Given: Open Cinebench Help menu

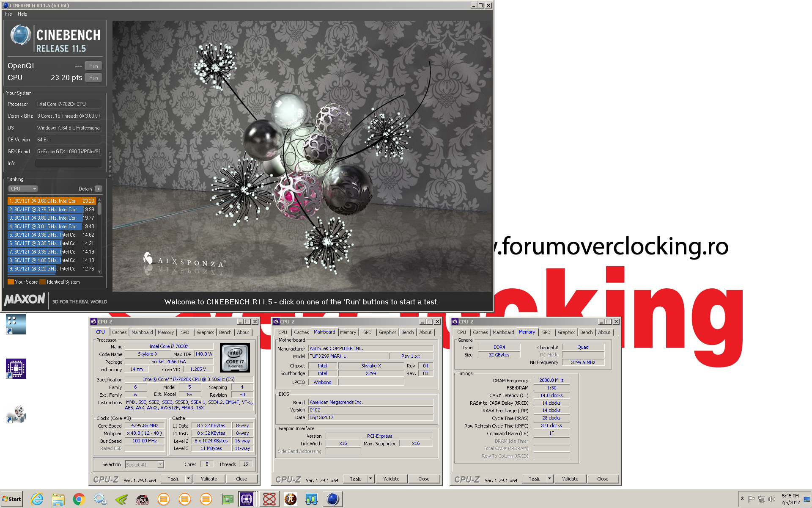Looking at the screenshot, I should [22, 14].
